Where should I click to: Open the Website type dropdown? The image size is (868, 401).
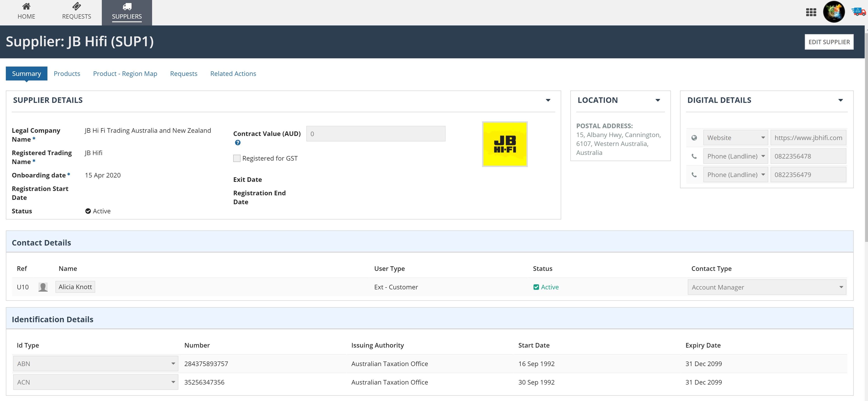pos(736,138)
